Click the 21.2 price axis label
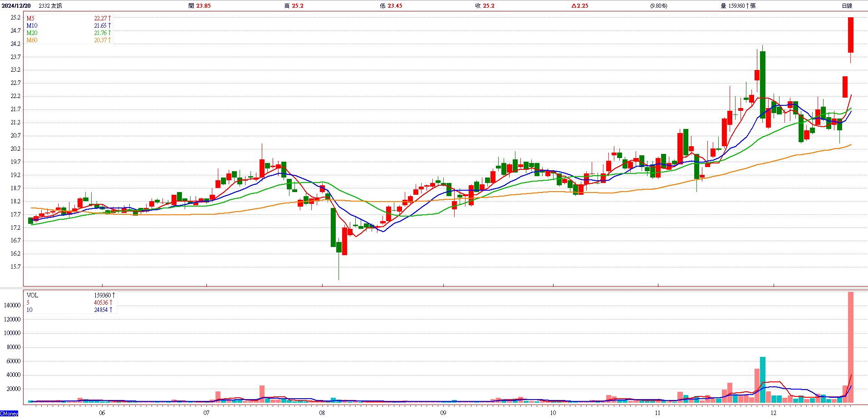The image size is (868, 420). pyautogui.click(x=15, y=123)
